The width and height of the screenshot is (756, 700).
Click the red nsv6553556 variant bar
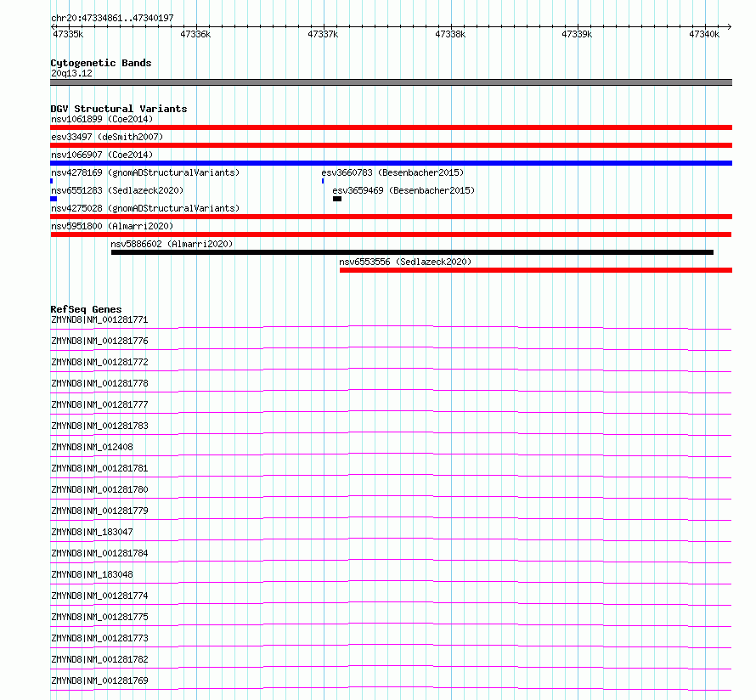[536, 270]
